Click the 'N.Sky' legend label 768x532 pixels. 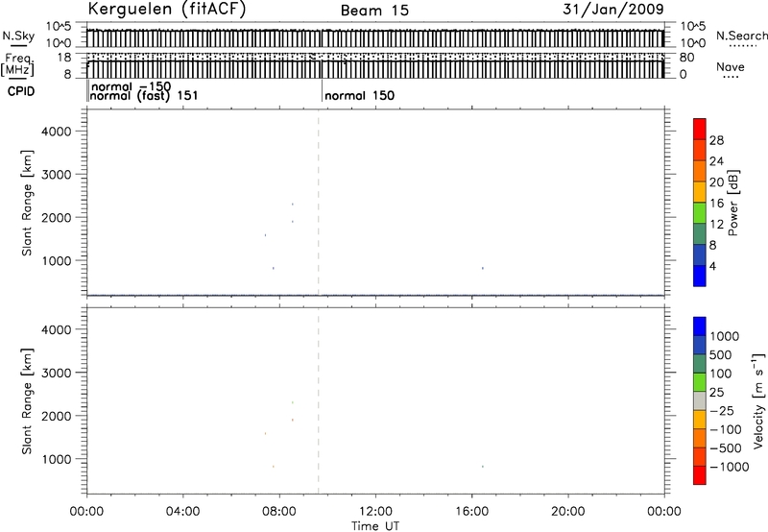coord(18,36)
